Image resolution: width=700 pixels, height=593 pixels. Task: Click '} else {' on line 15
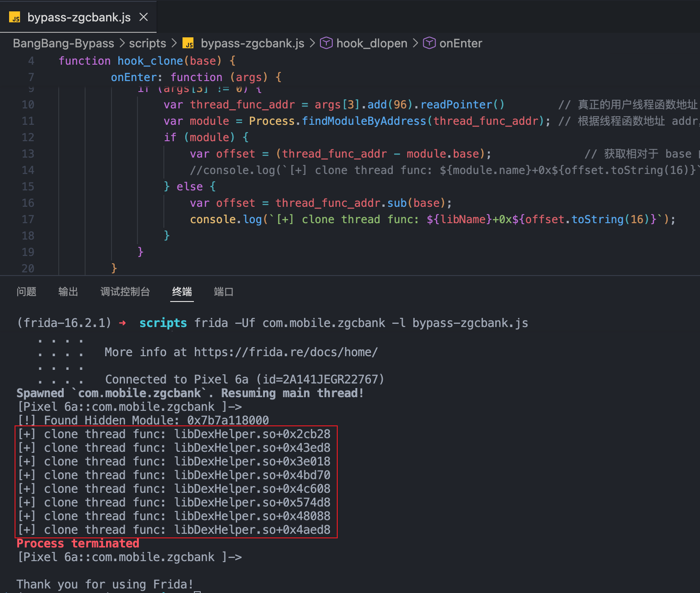pyautogui.click(x=190, y=187)
